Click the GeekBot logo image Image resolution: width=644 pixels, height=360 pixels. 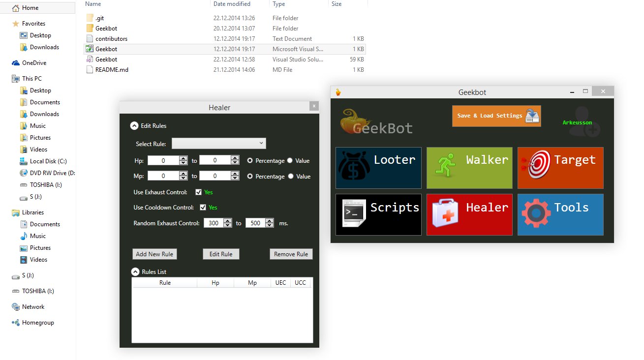(376, 122)
